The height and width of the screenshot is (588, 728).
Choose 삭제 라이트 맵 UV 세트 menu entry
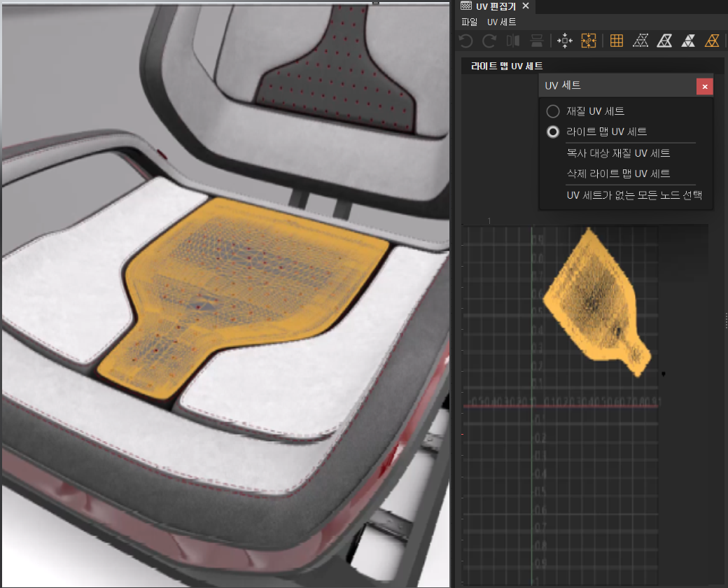click(x=618, y=174)
